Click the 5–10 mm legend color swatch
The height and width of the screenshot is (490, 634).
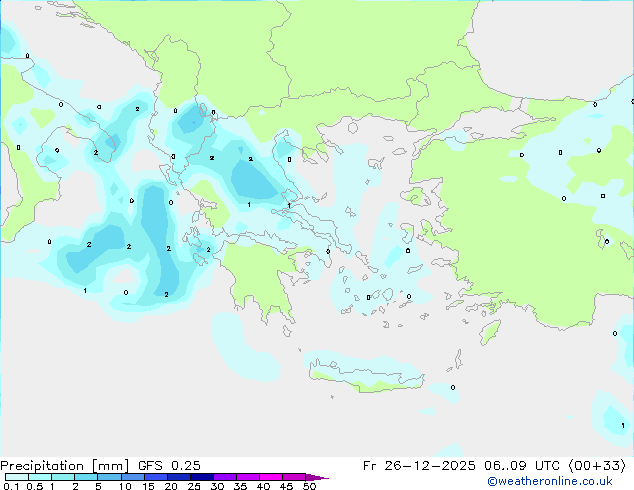pyautogui.click(x=109, y=477)
